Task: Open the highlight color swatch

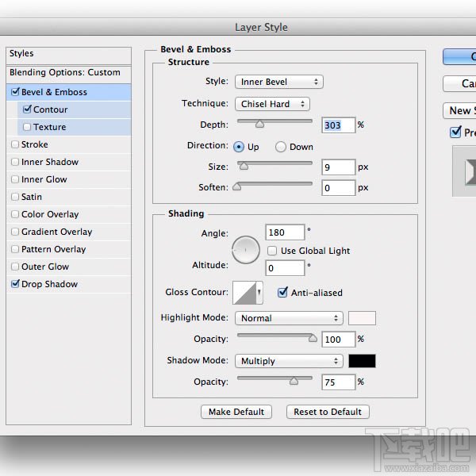Action: [362, 318]
